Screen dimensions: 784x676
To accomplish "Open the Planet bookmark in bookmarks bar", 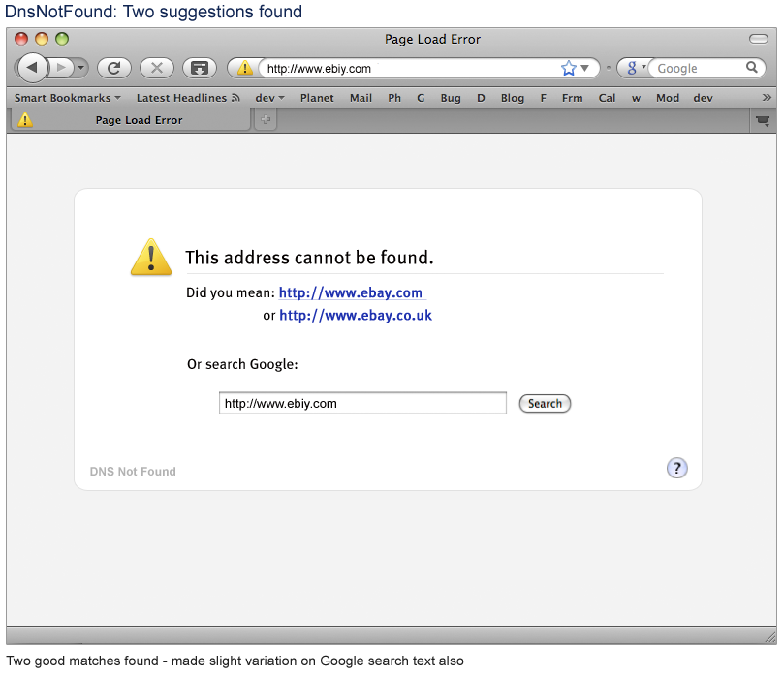I will coord(317,98).
